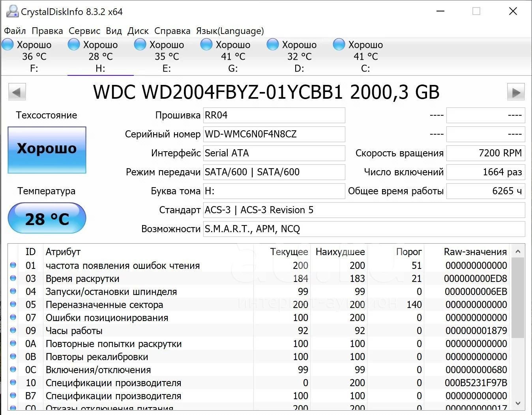The width and height of the screenshot is (532, 415).
Task: Click the blue Хорошо health status button
Action: point(47,150)
